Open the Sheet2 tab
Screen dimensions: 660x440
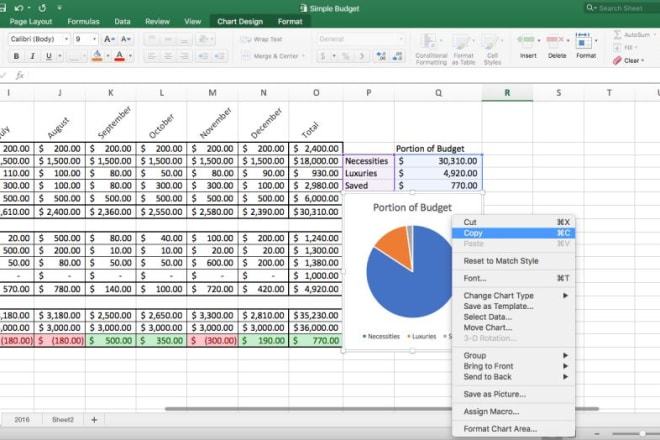click(63, 420)
